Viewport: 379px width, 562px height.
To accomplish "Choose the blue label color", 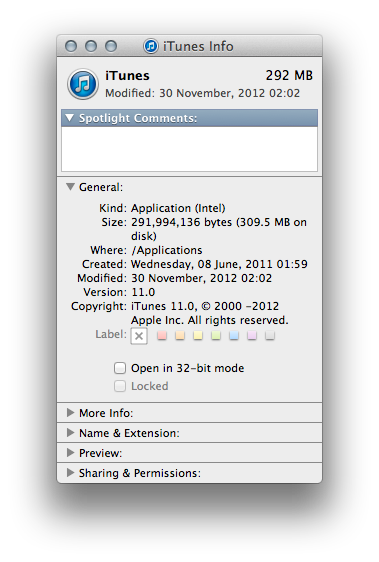I will point(234,335).
